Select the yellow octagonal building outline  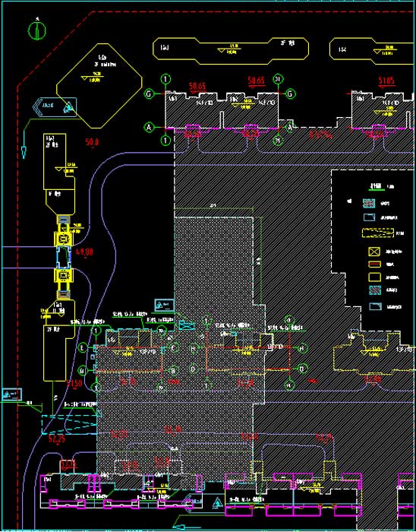(x=99, y=86)
